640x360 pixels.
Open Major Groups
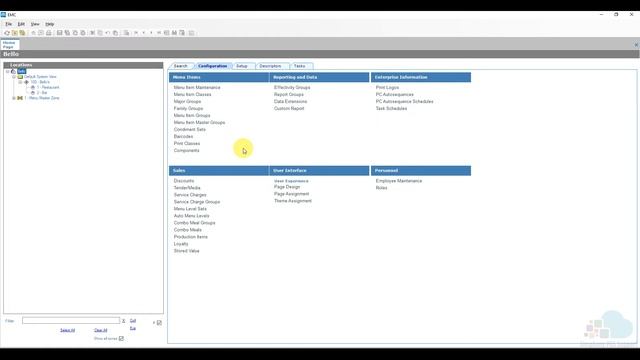(x=187, y=101)
